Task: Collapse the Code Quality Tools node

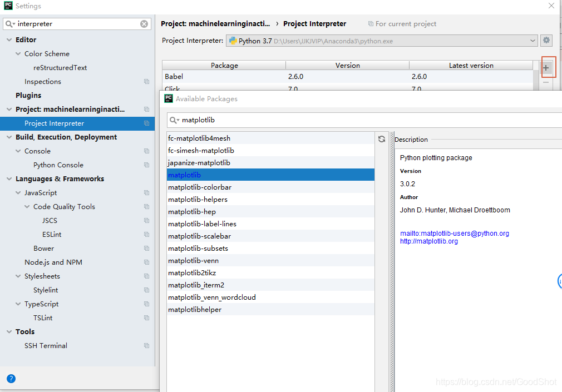Action: tap(27, 207)
